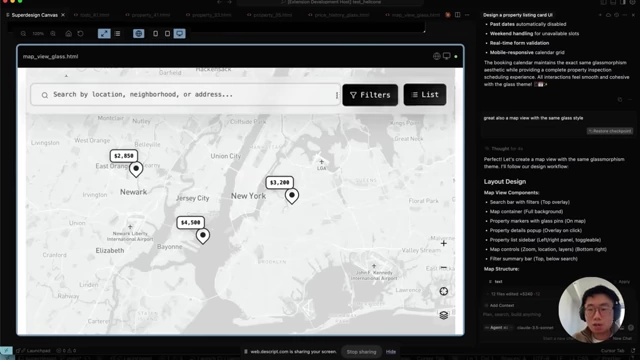
Task: Focus the location search input field
Action: pyautogui.click(x=185, y=95)
